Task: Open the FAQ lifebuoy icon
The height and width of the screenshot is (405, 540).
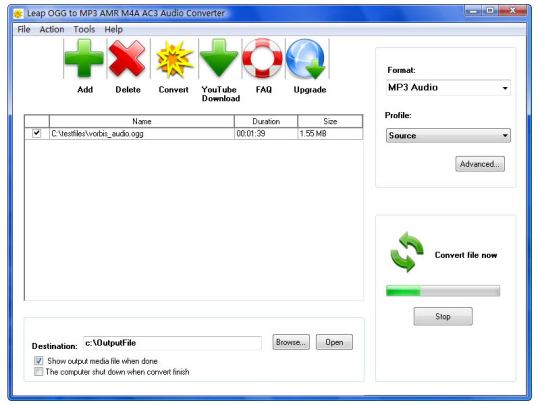Action: [262, 59]
